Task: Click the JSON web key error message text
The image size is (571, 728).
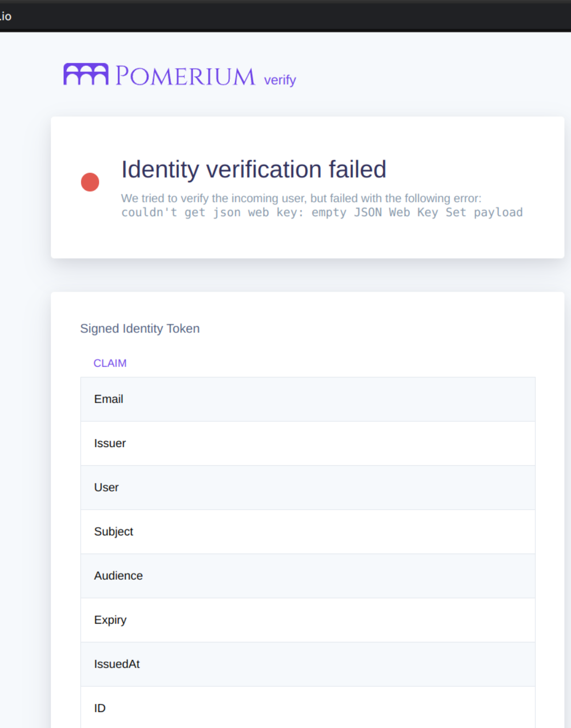Action: 321,212
